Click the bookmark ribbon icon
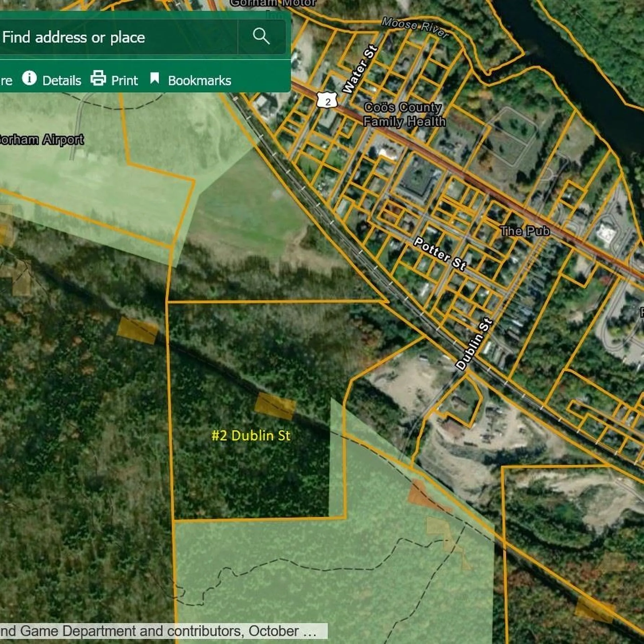The width and height of the screenshot is (644, 644). coord(154,78)
